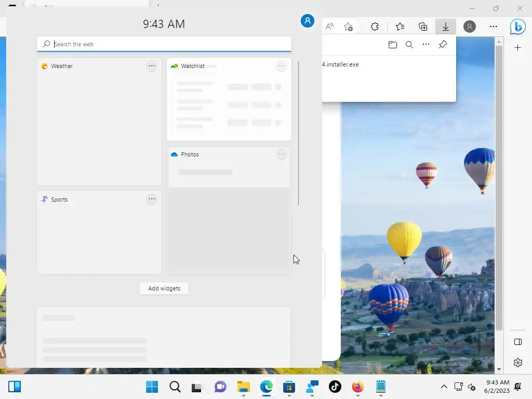The width and height of the screenshot is (532, 399).
Task: Open the Edge Favorites list icon
Action: pyautogui.click(x=400, y=26)
